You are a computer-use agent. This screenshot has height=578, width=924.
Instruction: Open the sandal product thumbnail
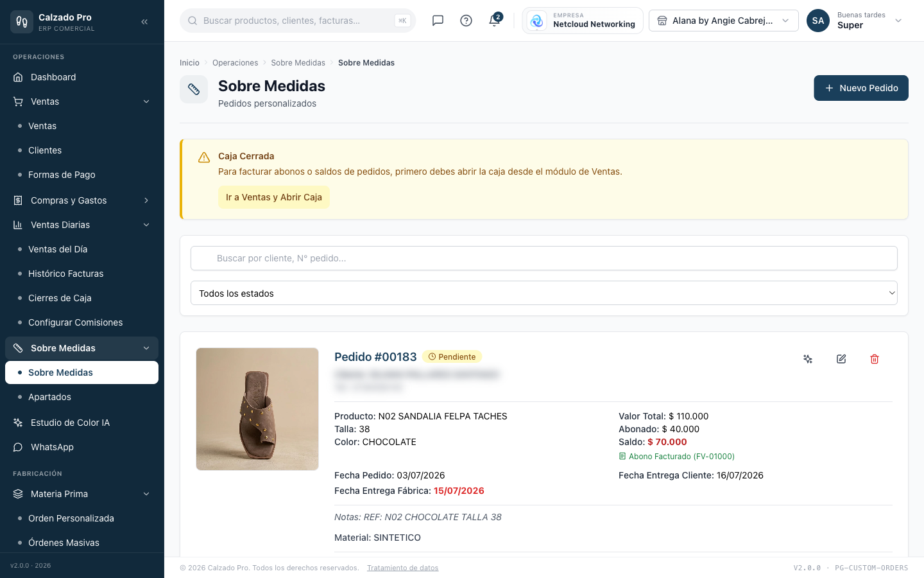tap(257, 409)
